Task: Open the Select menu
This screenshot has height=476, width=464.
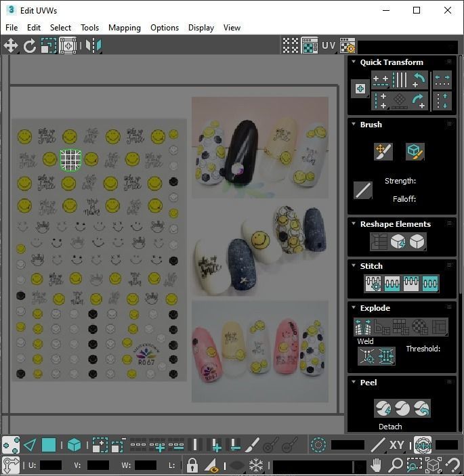Action: click(x=60, y=28)
